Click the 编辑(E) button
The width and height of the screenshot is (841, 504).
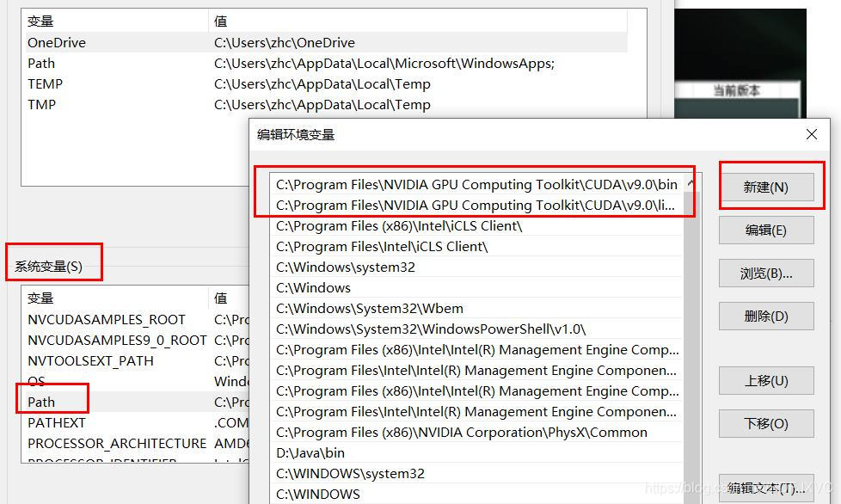pyautogui.click(x=766, y=230)
